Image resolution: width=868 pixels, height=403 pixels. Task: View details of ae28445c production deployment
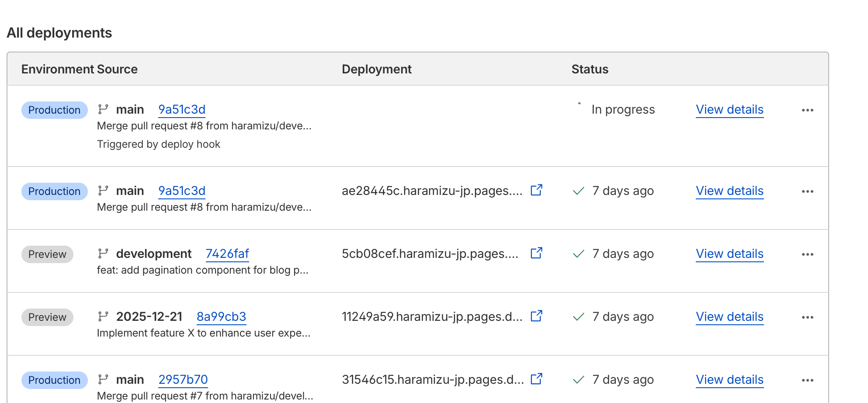pyautogui.click(x=729, y=191)
